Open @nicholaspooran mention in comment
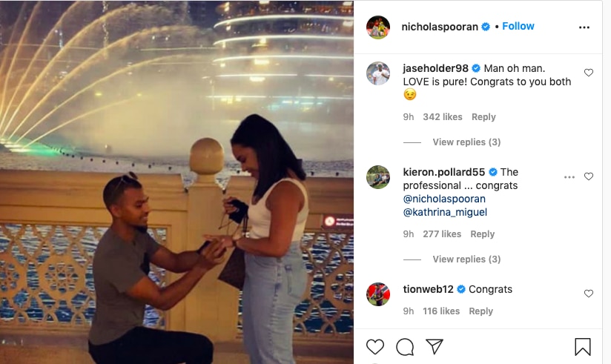 pos(444,199)
